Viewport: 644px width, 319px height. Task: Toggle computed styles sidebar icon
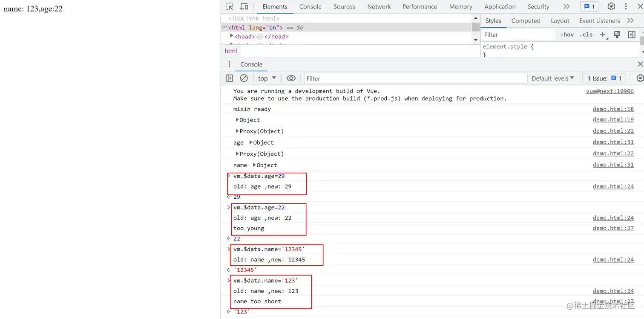click(x=632, y=35)
